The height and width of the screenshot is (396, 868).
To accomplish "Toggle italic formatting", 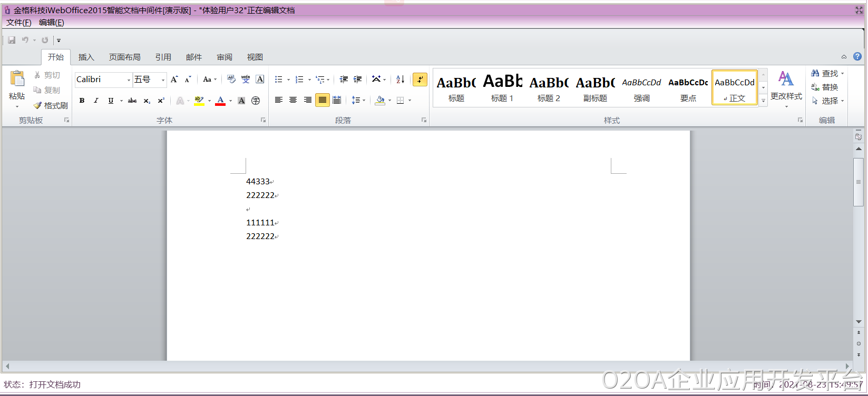I will click(96, 101).
